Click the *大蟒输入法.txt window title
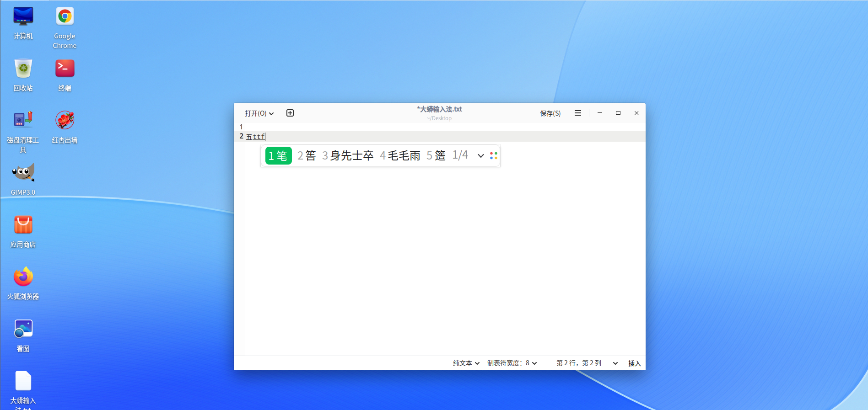The width and height of the screenshot is (868, 410). [x=439, y=109]
